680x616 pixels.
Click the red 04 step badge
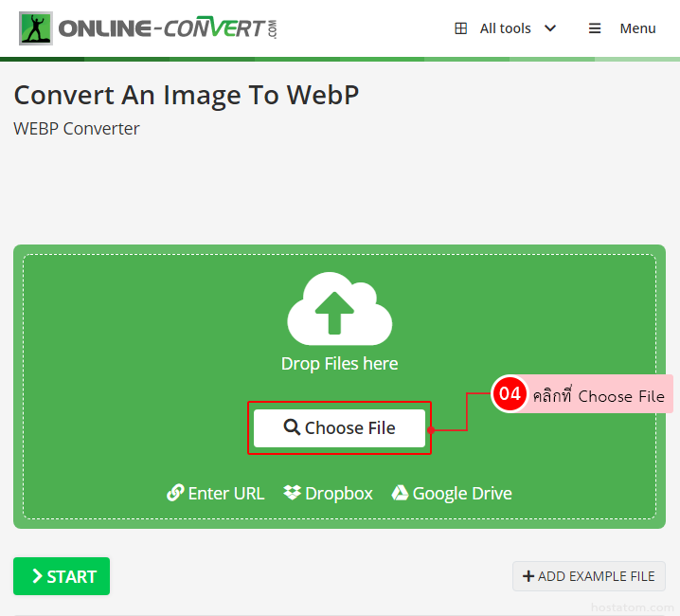(510, 394)
